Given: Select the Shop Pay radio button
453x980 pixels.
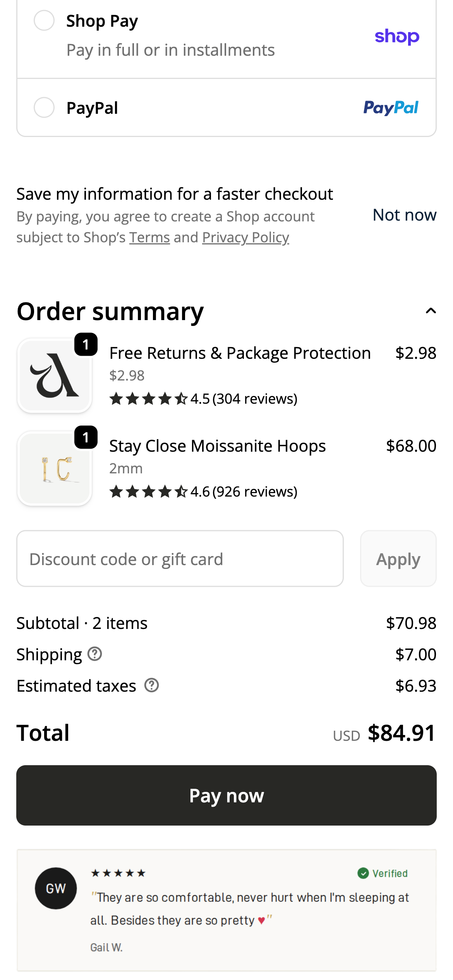Looking at the screenshot, I should point(44,21).
